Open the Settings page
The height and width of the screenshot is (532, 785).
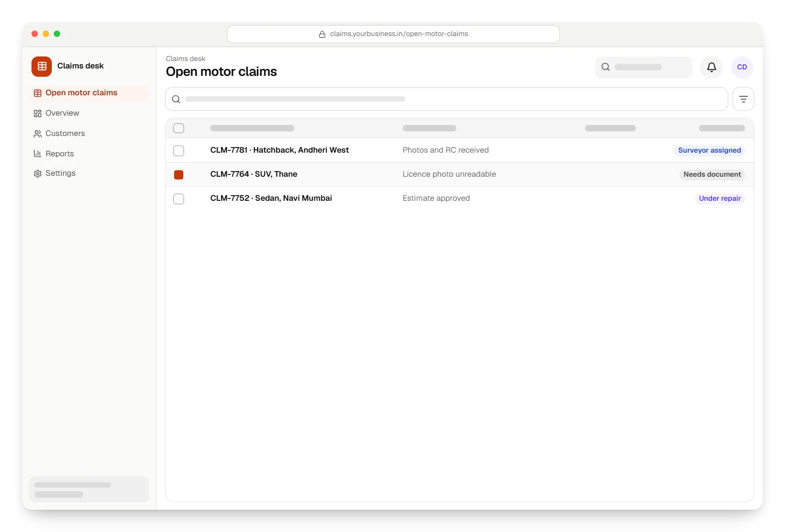tap(89, 173)
